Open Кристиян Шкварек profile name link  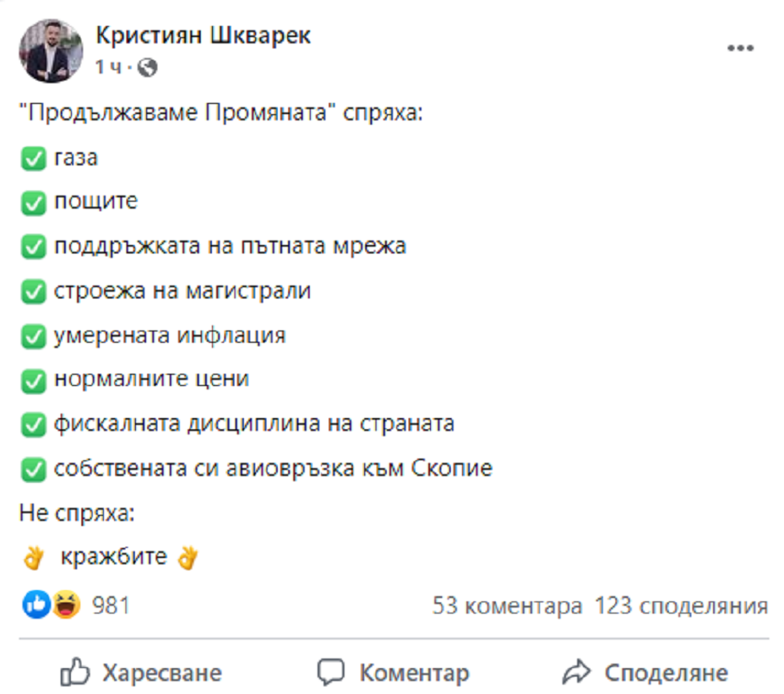pos(202,35)
